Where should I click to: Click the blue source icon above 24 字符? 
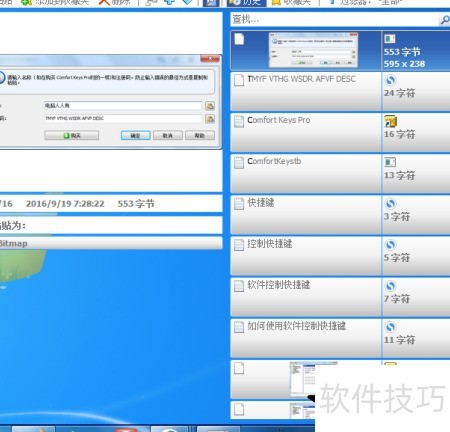[390, 80]
